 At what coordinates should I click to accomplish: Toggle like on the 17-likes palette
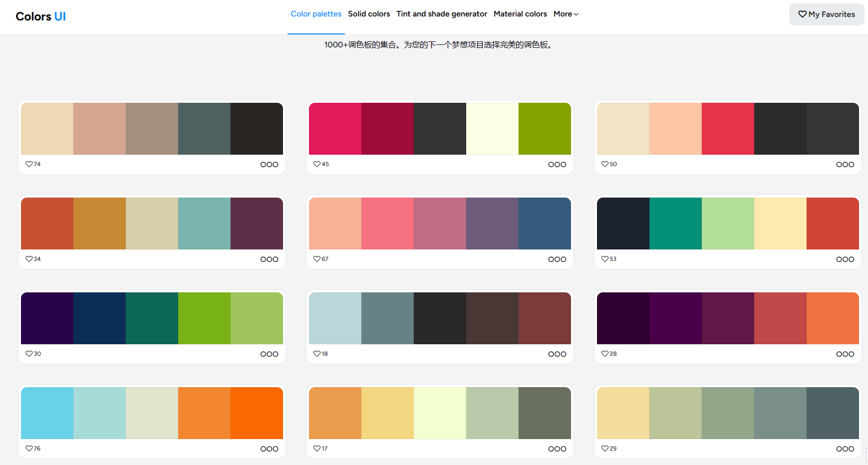317,449
